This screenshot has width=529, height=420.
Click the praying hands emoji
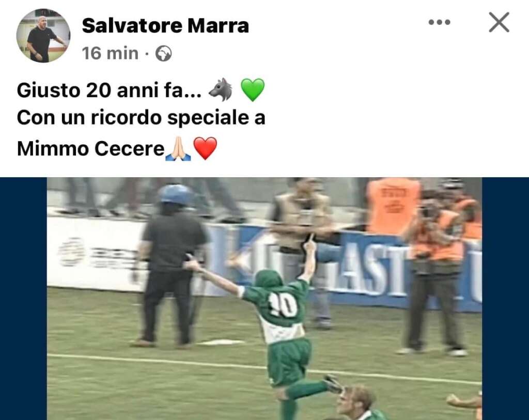point(178,148)
